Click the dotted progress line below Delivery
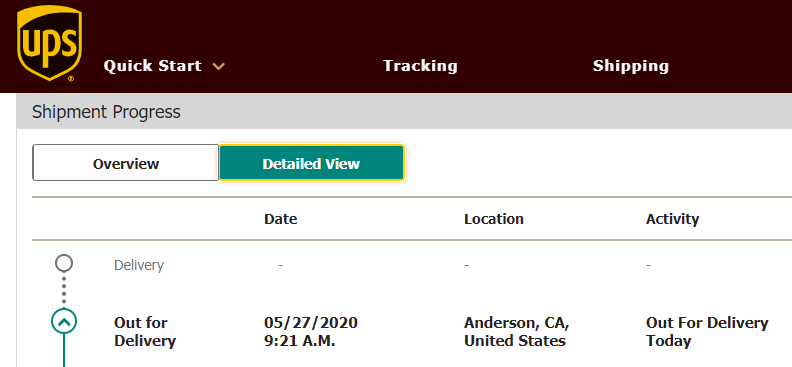The image size is (792, 367). [x=64, y=290]
